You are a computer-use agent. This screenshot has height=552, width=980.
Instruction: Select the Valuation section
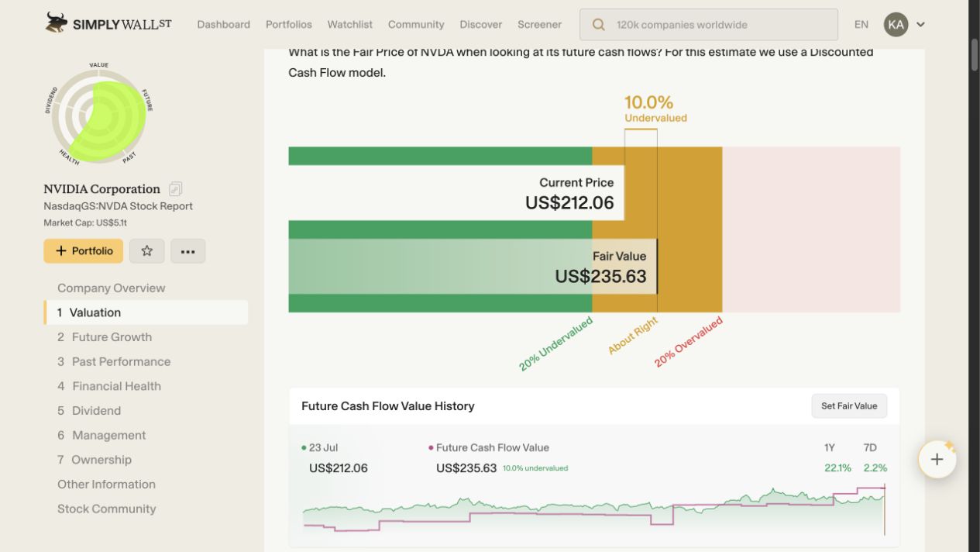coord(146,312)
